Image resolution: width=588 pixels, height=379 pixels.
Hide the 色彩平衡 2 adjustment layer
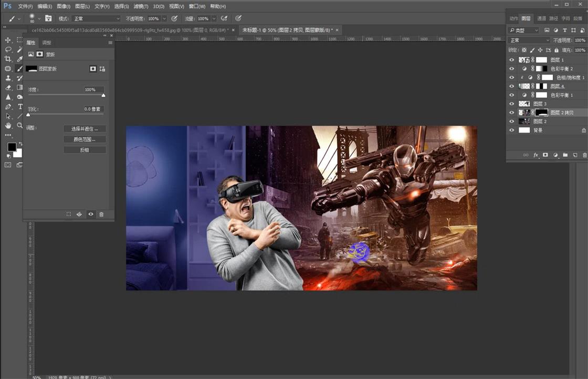(x=512, y=69)
